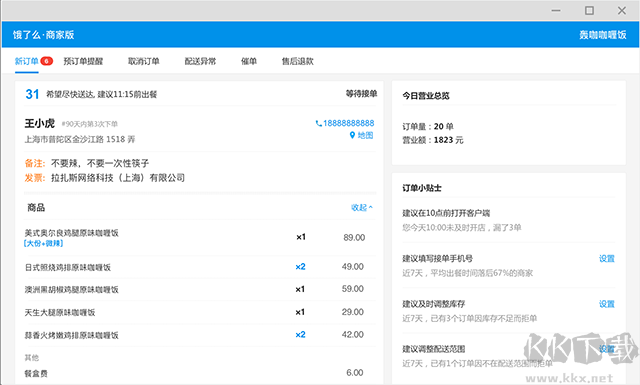Click the #90天内第3次下单 label
Image resolution: width=640 pixels, height=385 pixels.
[x=89, y=124]
